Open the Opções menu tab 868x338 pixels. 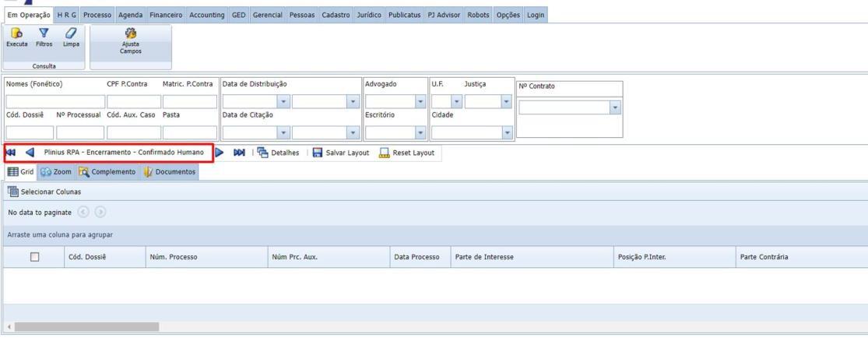pyautogui.click(x=508, y=16)
